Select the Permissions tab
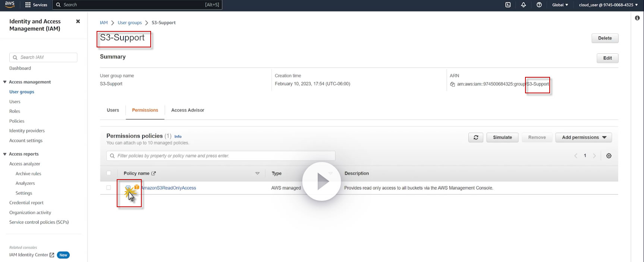 point(145,110)
